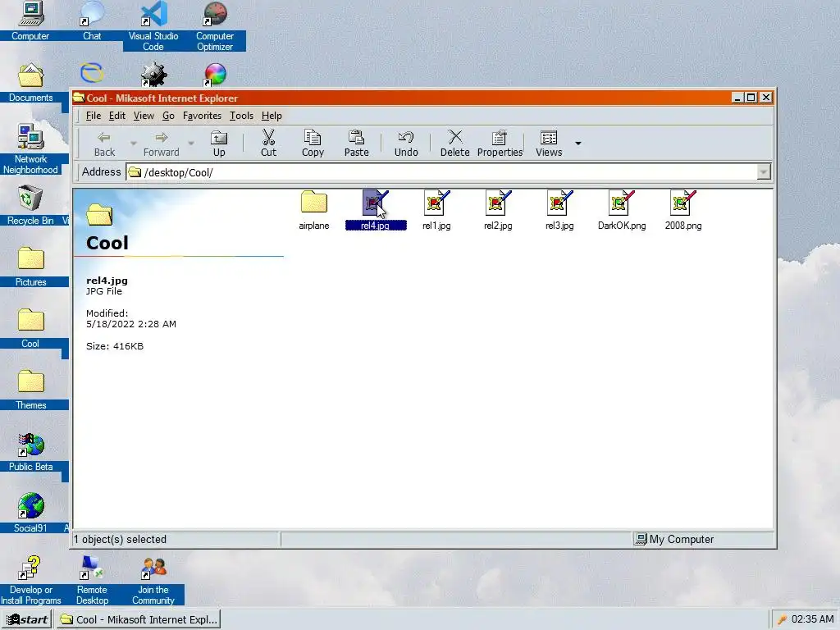
Task: Click the gear desktop shortcut icon
Action: click(x=153, y=74)
